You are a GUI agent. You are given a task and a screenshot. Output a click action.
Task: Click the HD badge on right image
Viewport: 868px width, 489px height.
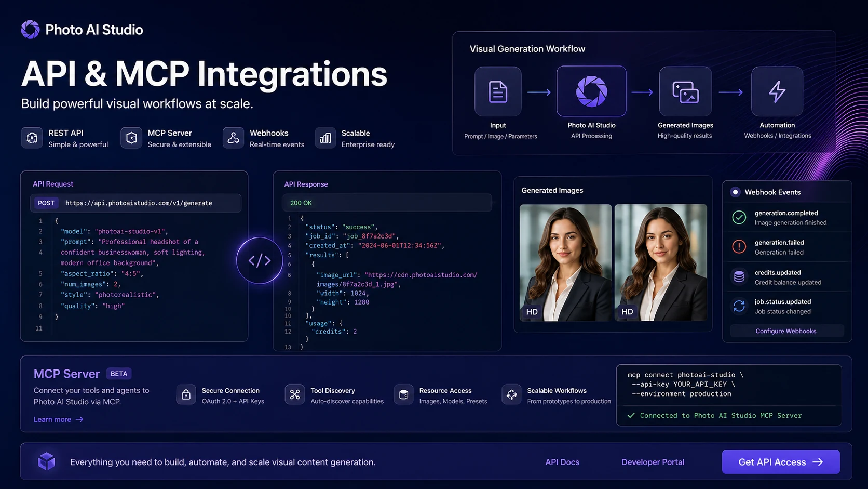[627, 312]
